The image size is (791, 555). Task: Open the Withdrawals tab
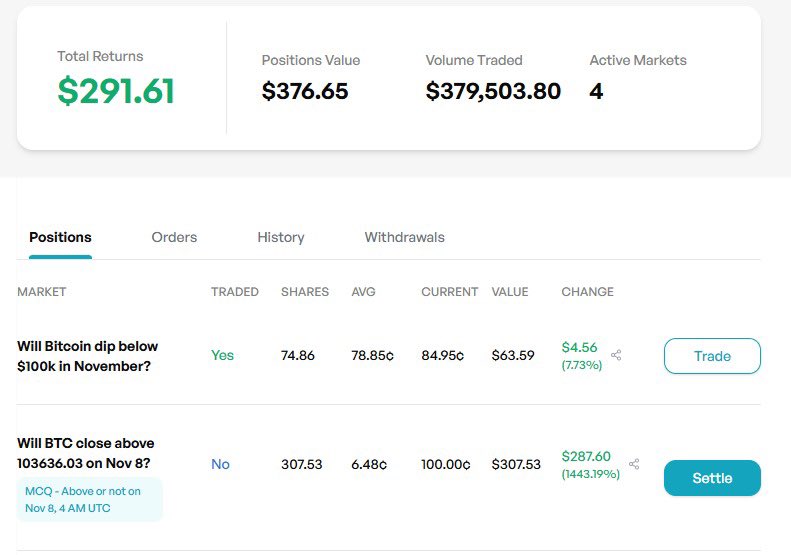coord(405,237)
